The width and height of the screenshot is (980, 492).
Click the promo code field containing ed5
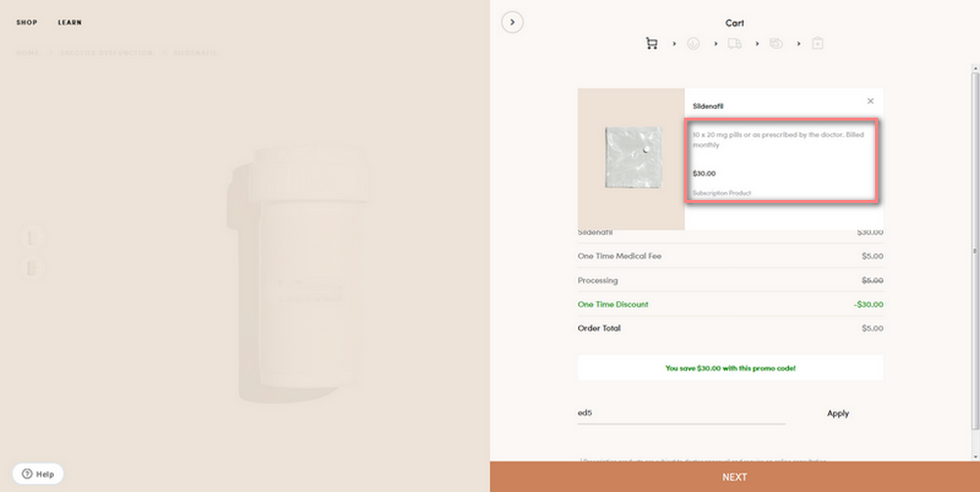pos(681,414)
